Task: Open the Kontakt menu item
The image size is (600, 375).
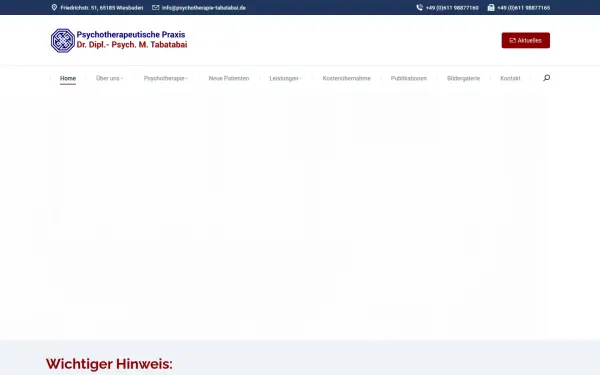Action: (x=510, y=78)
